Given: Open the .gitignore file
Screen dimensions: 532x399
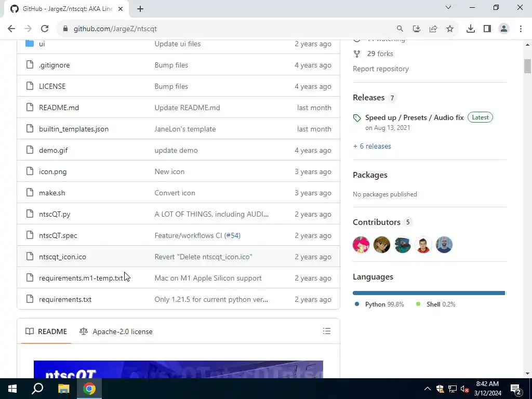Looking at the screenshot, I should (54, 65).
